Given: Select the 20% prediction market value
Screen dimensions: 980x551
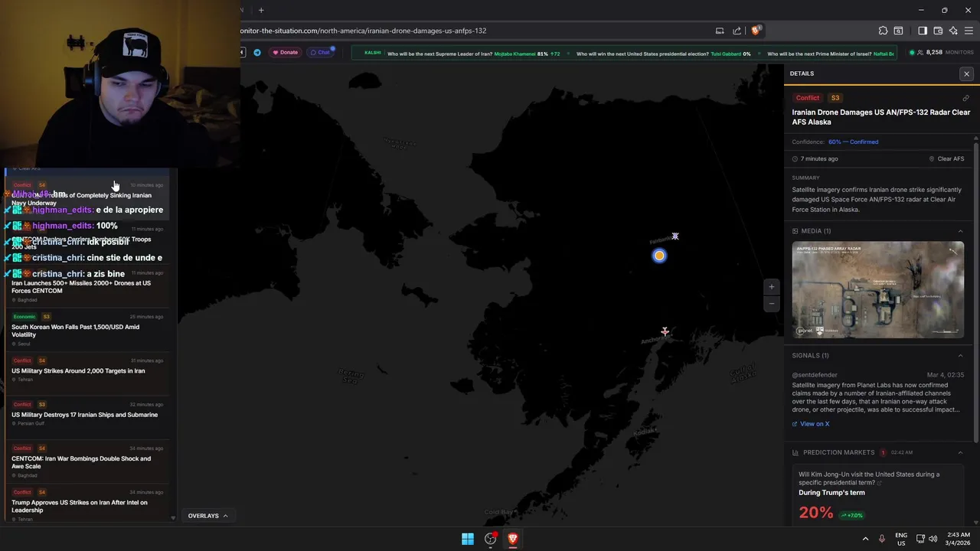Looking at the screenshot, I should (815, 514).
